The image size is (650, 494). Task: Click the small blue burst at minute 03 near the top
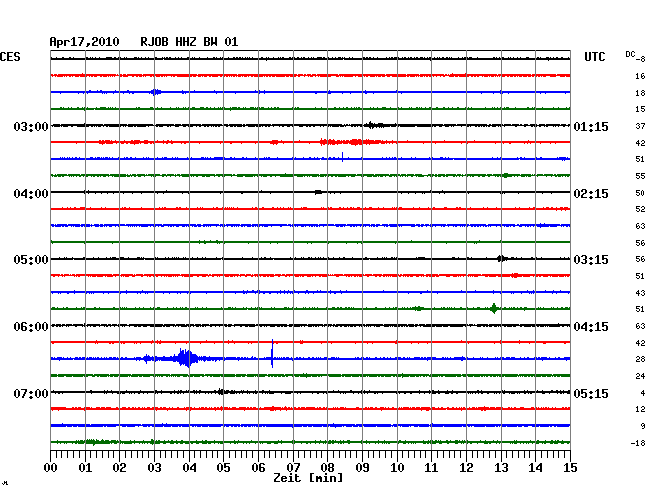[x=156, y=92]
